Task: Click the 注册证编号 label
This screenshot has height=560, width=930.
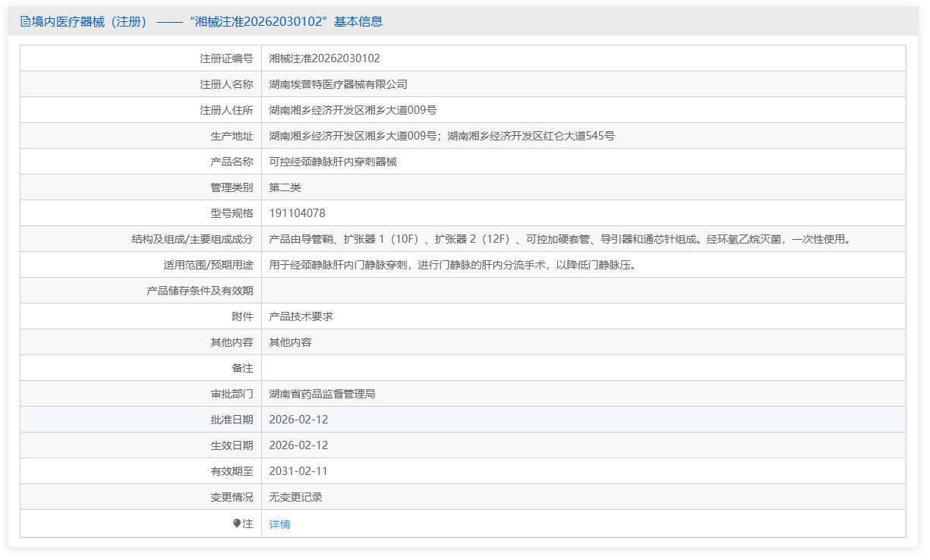Action: click(226, 58)
